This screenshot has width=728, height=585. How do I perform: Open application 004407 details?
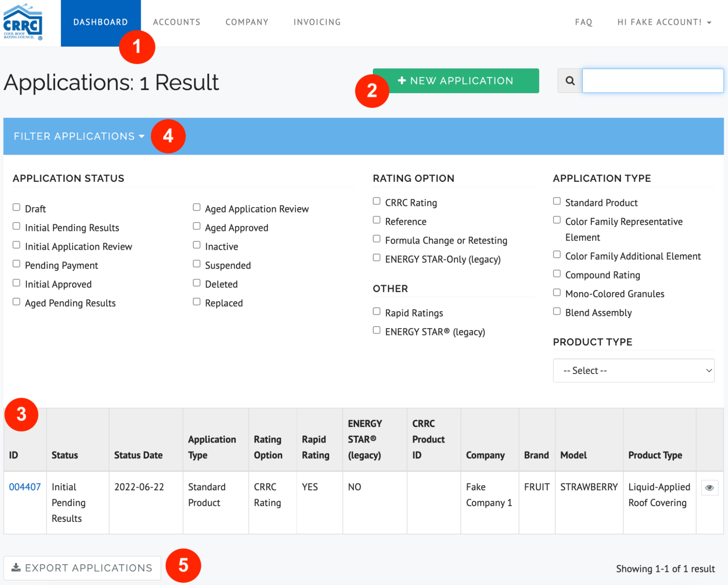click(x=24, y=487)
